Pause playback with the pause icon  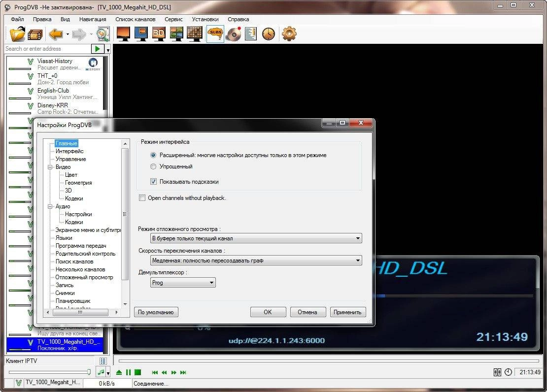[129, 372]
